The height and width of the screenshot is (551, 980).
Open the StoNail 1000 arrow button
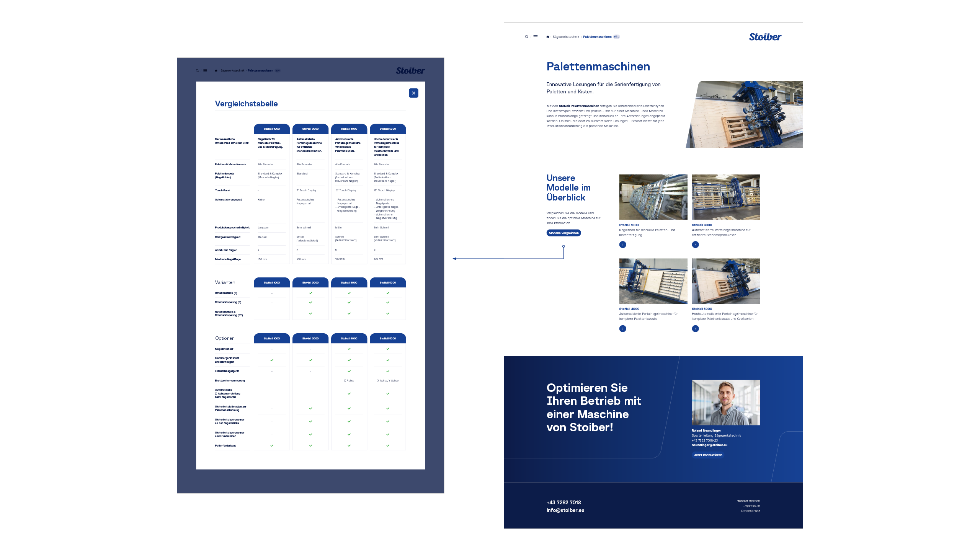(x=623, y=245)
